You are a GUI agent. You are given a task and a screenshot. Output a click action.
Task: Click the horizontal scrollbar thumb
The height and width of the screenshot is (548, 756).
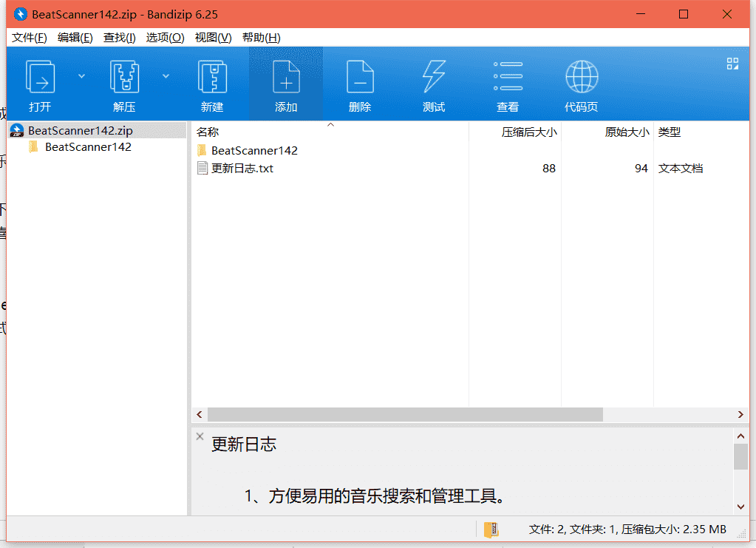click(x=405, y=415)
